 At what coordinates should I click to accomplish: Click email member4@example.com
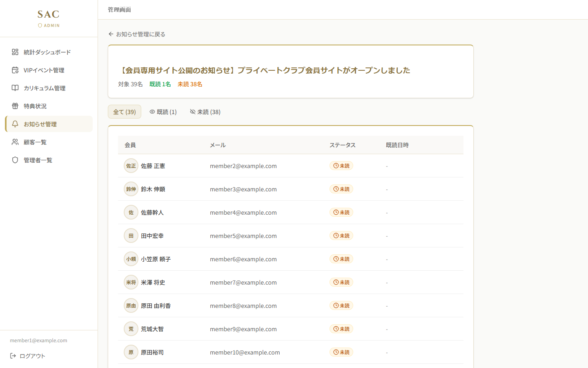pos(243,213)
